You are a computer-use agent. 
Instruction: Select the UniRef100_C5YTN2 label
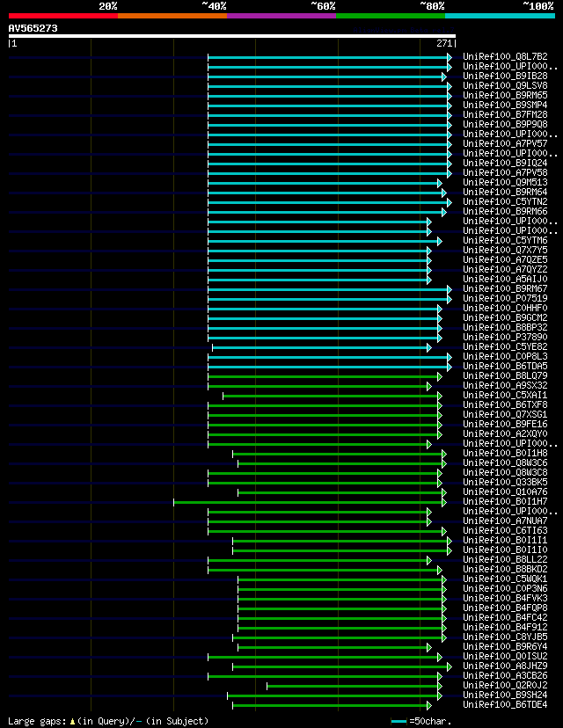[506, 202]
